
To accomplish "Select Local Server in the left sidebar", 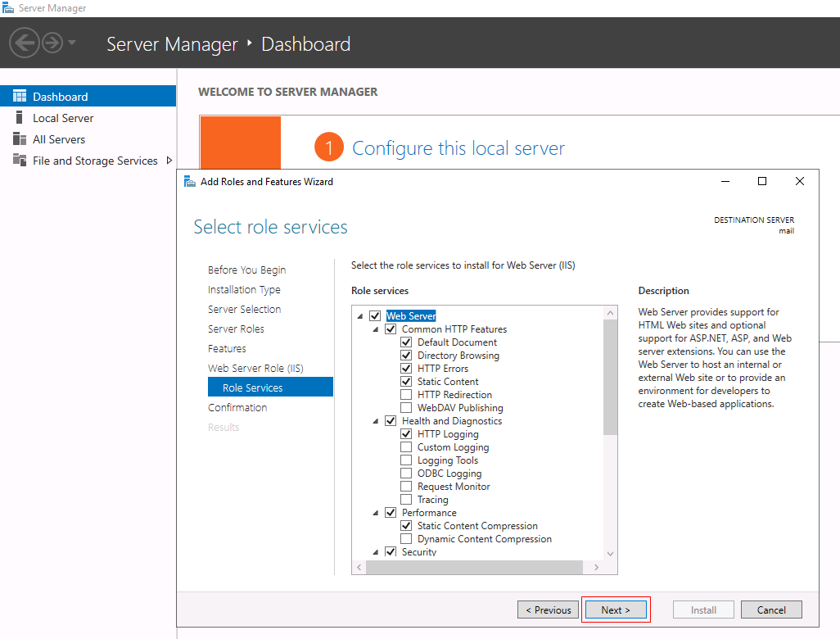I will tap(88, 117).
